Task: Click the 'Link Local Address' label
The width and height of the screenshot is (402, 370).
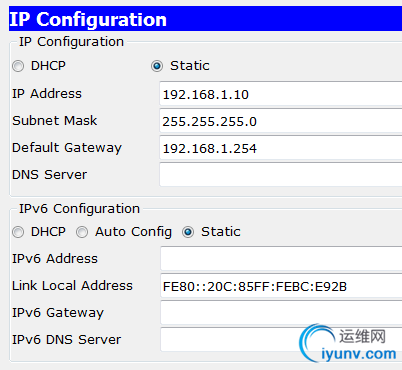Action: 72,286
